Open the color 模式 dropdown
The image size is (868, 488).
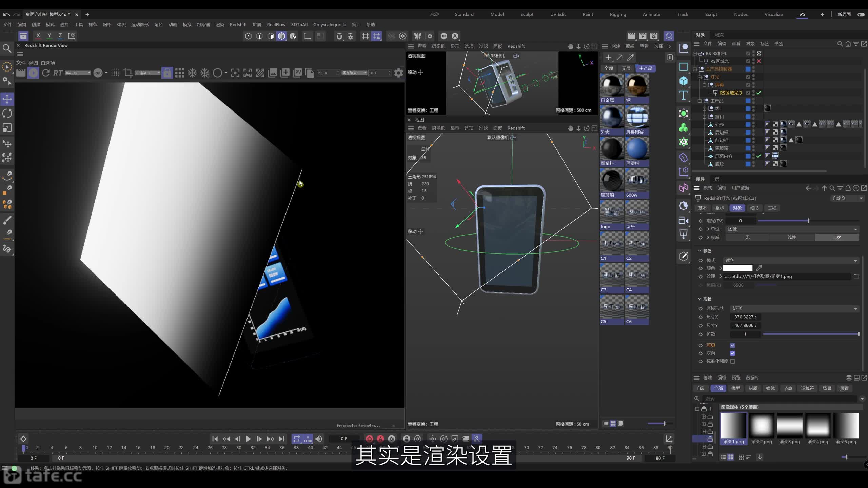point(791,260)
